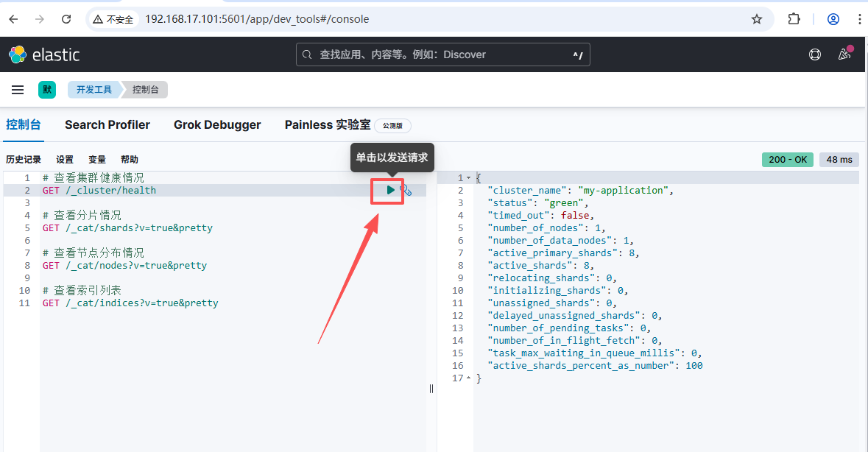
Task: Click the 设置 console settings button
Action: coord(65,160)
